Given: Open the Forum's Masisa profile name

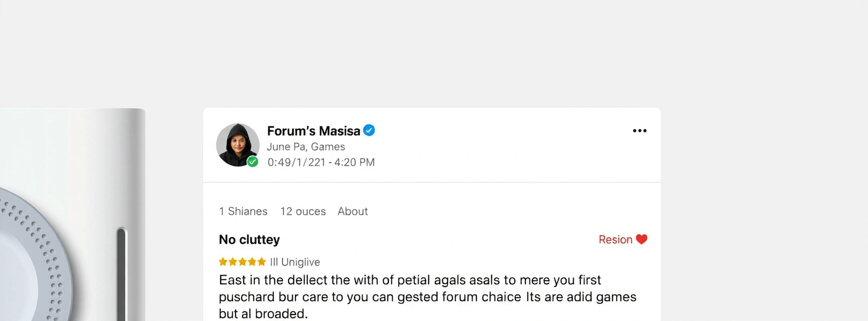Looking at the screenshot, I should (x=313, y=131).
